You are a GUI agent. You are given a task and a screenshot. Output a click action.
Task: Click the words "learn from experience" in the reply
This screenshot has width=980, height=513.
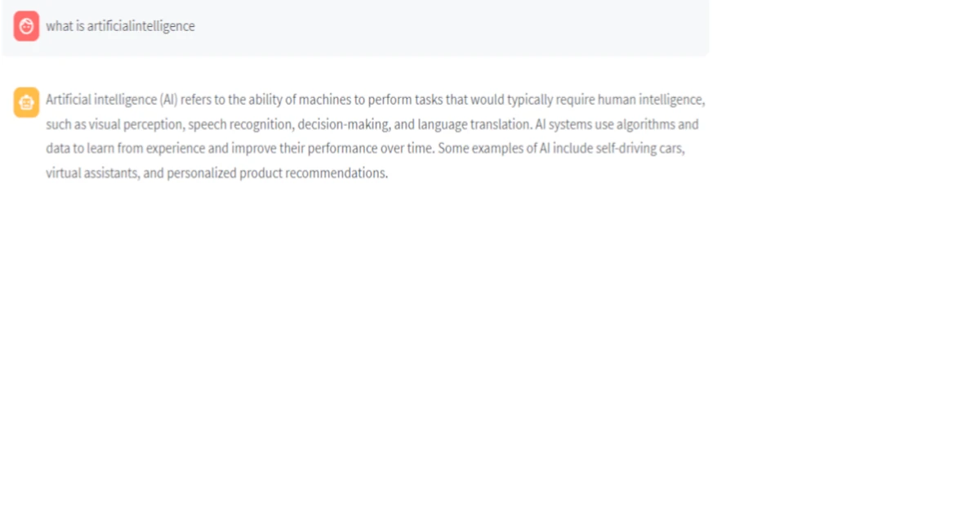tap(132, 149)
